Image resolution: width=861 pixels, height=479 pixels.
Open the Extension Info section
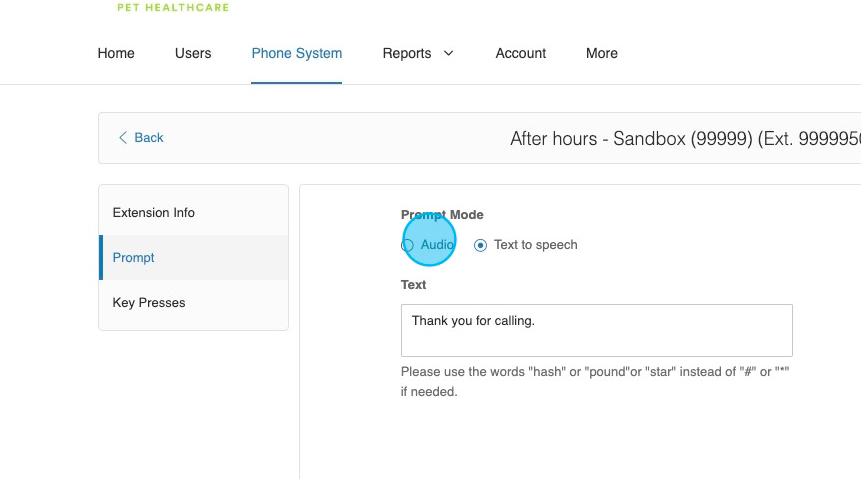coord(154,212)
